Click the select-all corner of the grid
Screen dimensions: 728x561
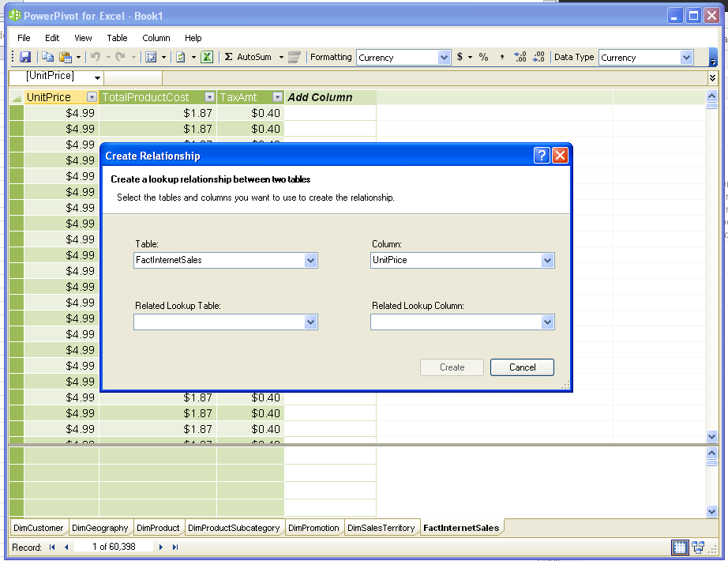[17, 97]
